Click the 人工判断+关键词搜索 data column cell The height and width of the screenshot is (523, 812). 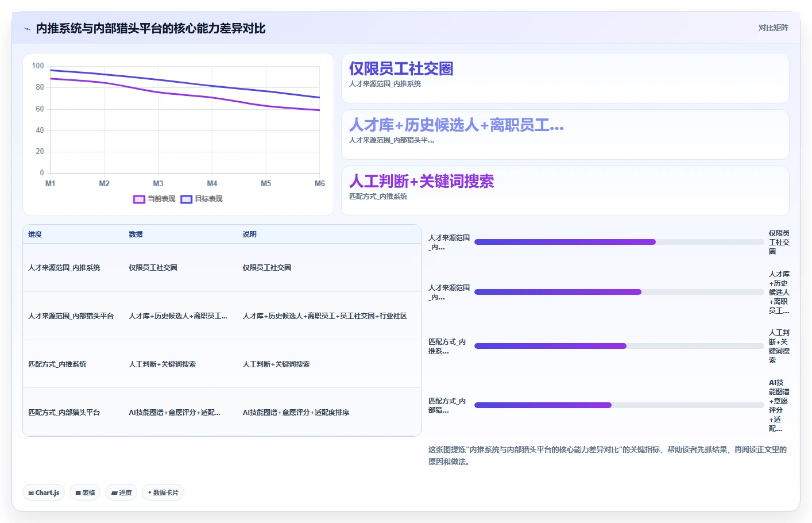[x=162, y=364]
